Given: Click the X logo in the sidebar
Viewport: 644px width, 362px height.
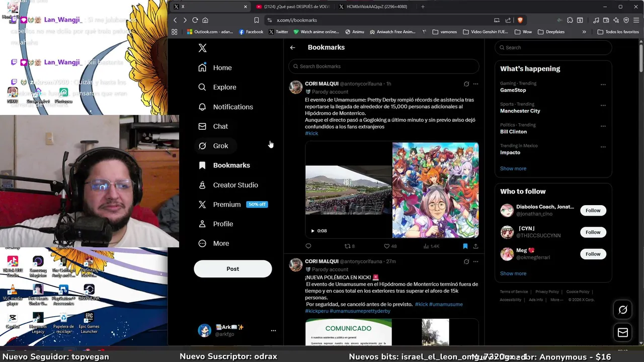Looking at the screenshot, I should (202, 48).
